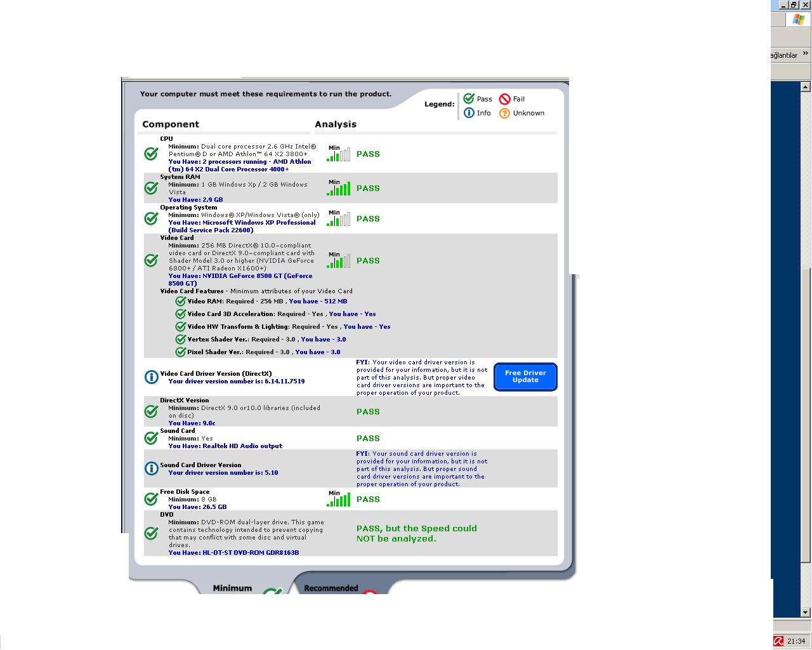Click the Pixel Shader Ver. checkmark icon

coord(181,352)
